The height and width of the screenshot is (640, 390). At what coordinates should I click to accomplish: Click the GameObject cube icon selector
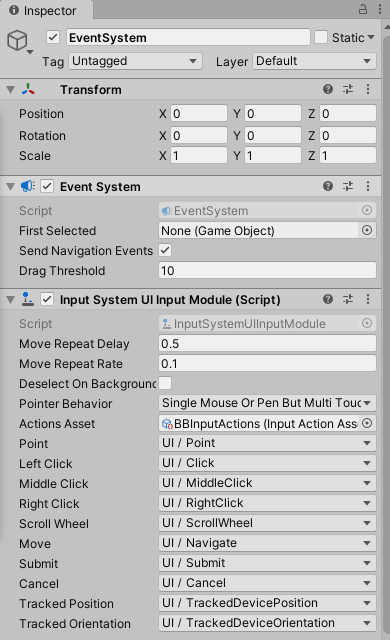(x=19, y=42)
